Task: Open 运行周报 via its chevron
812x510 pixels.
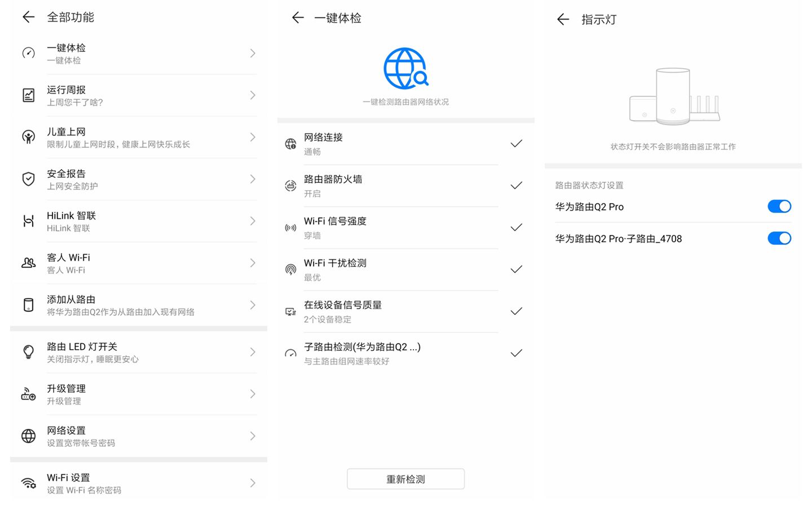Action: (253, 95)
